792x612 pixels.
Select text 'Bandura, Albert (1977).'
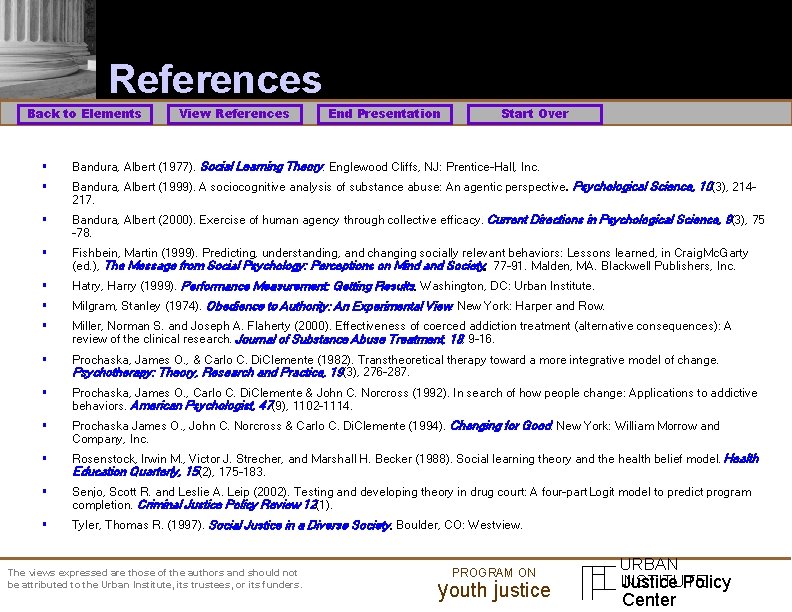[134, 167]
